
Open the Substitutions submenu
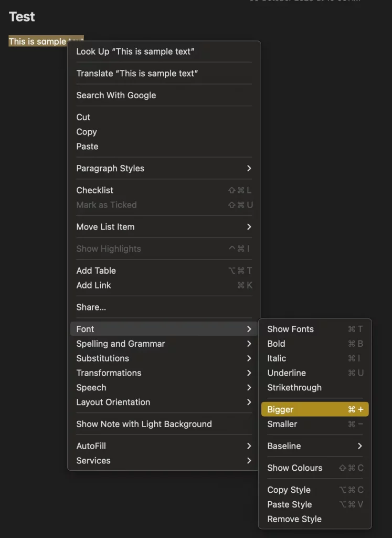pos(164,358)
